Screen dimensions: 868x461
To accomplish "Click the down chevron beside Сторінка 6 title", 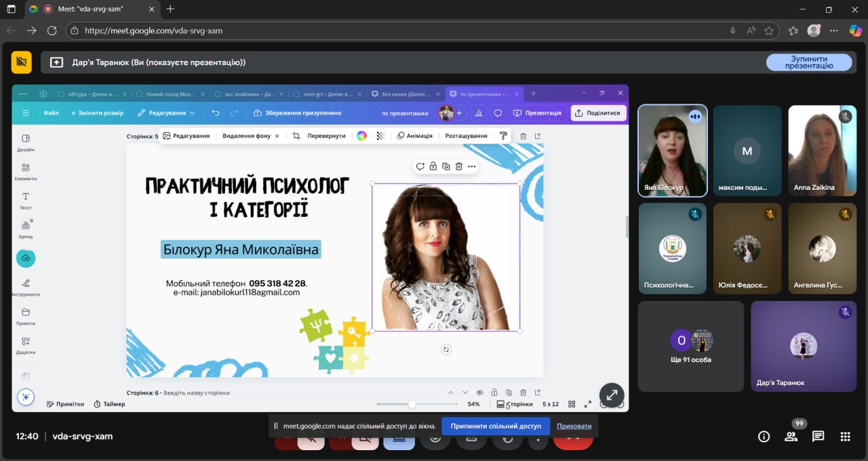I will point(465,393).
